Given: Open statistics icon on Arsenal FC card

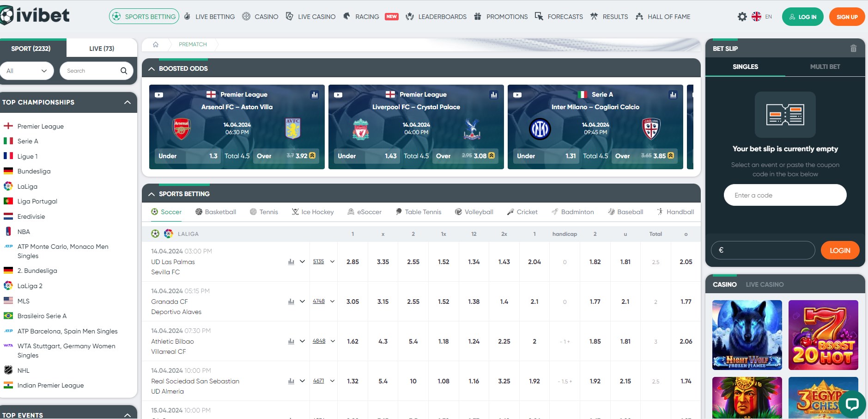Looking at the screenshot, I should click(x=315, y=95).
